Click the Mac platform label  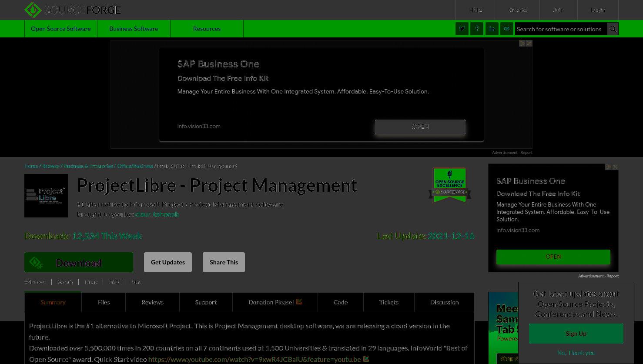pyautogui.click(x=136, y=282)
